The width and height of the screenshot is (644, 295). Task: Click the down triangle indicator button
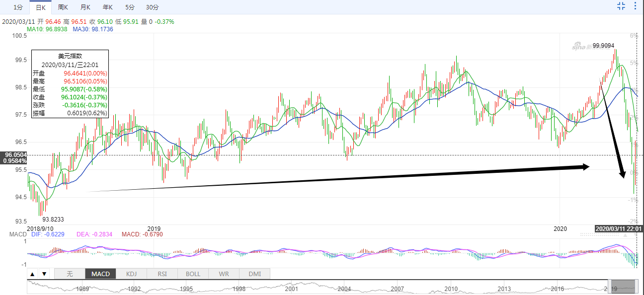pyautogui.click(x=44, y=274)
